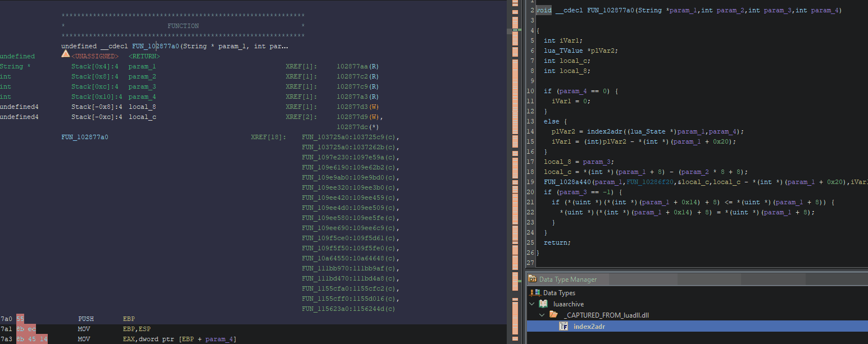Click param_4 in the MOV EAX instruction operand
Viewport: 868px width, 344px height.
(x=219, y=339)
